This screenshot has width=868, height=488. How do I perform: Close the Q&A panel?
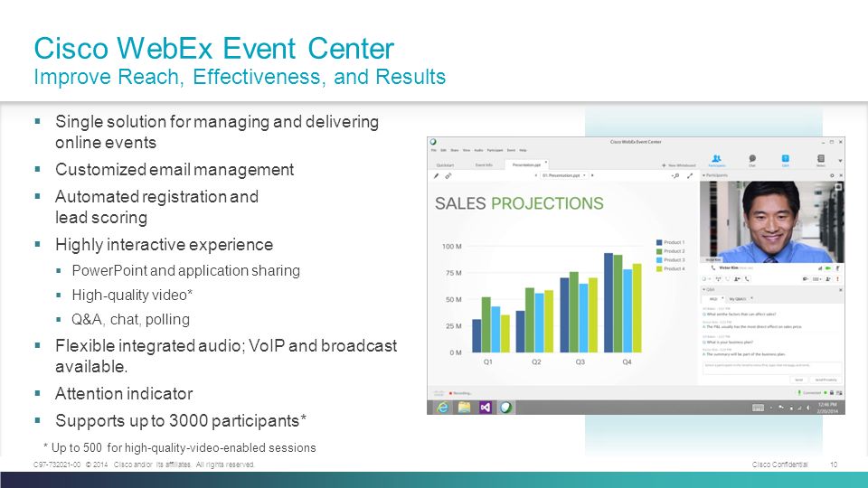[840, 290]
